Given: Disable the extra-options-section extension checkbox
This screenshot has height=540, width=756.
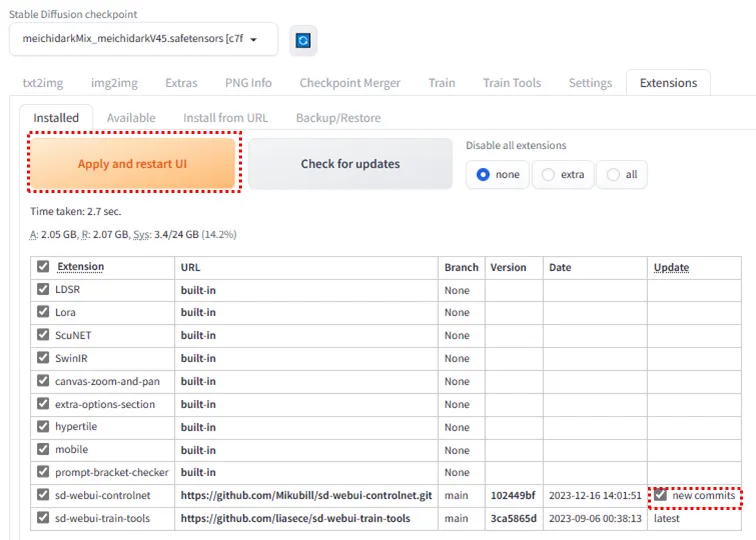Looking at the screenshot, I should 43,403.
